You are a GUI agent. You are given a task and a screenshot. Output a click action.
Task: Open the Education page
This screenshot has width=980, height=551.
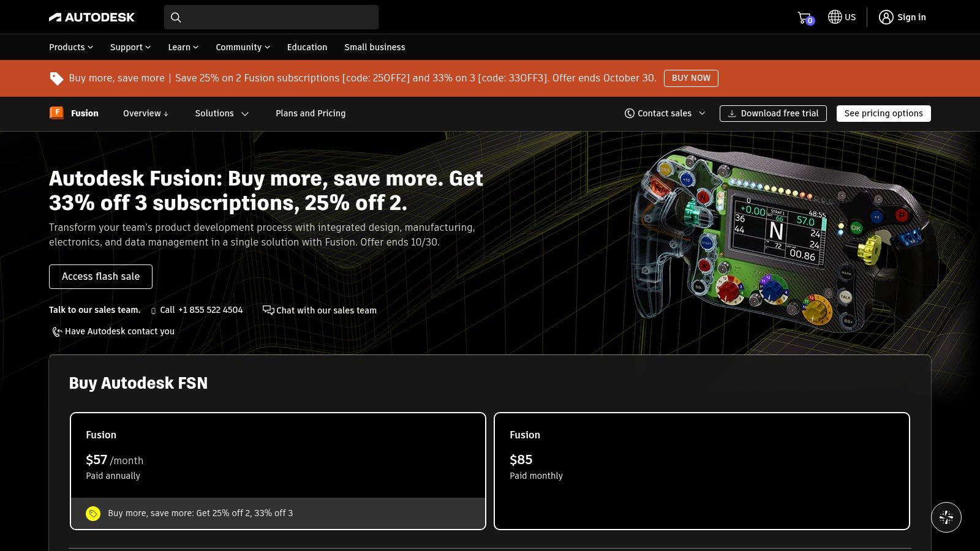click(x=307, y=47)
